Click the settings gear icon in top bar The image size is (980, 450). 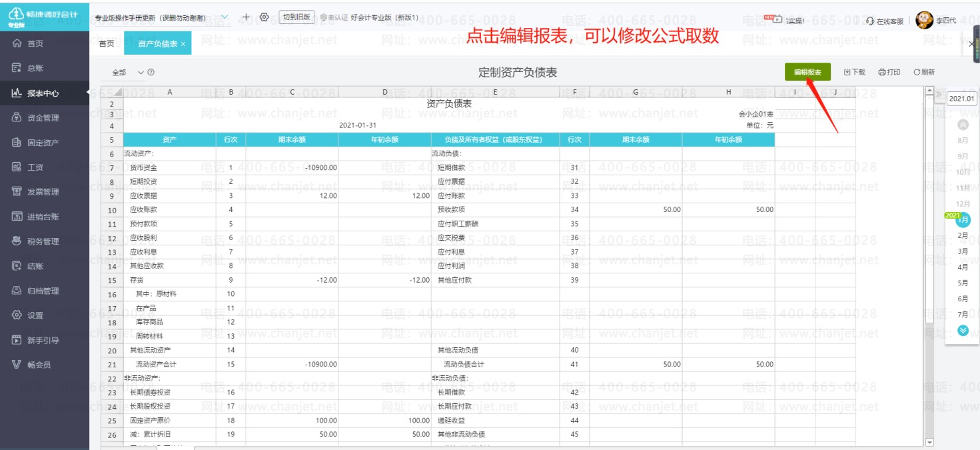pyautogui.click(x=264, y=17)
